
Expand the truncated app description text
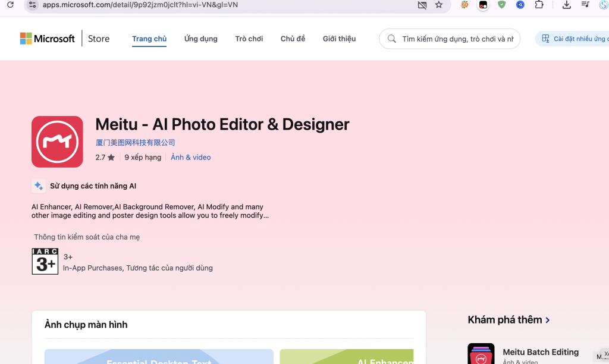150,211
